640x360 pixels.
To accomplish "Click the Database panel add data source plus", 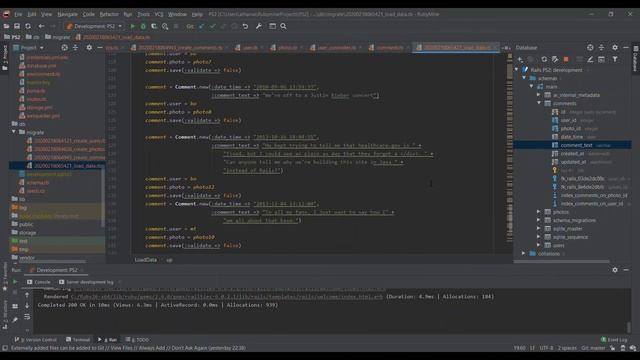I will tap(520, 60).
